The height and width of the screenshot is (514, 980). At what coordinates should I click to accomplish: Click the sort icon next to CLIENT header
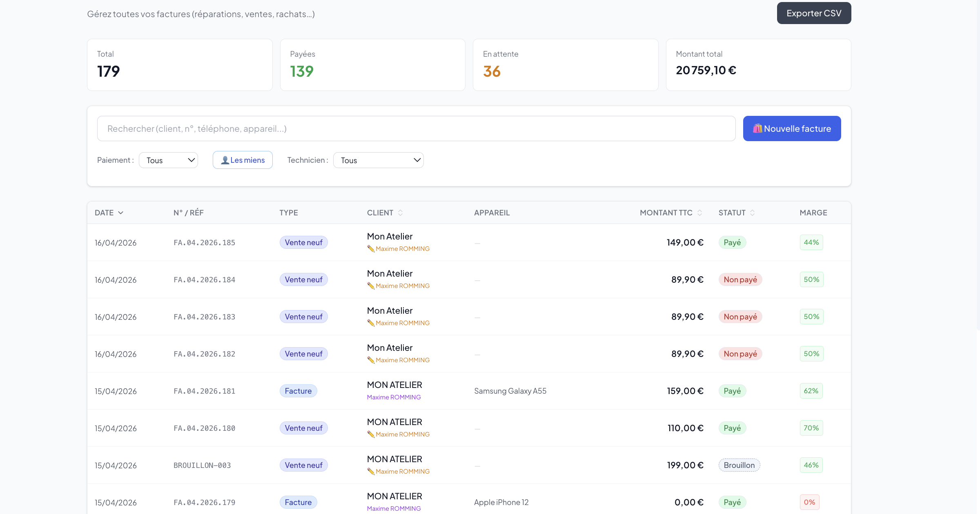coord(400,213)
